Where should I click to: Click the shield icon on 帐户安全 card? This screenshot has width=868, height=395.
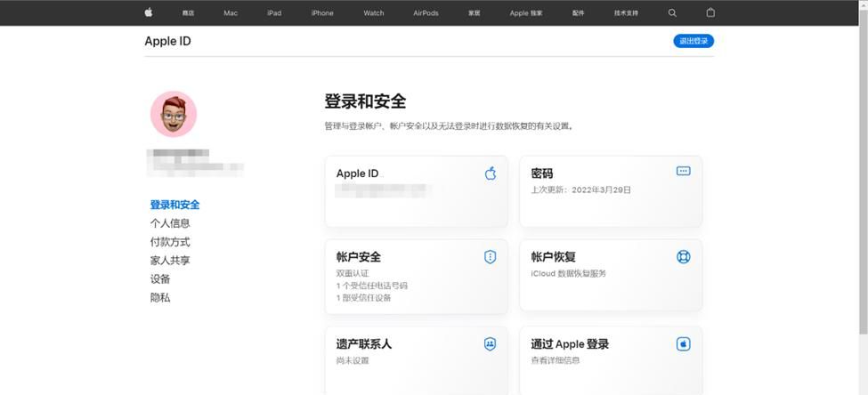[490, 257]
